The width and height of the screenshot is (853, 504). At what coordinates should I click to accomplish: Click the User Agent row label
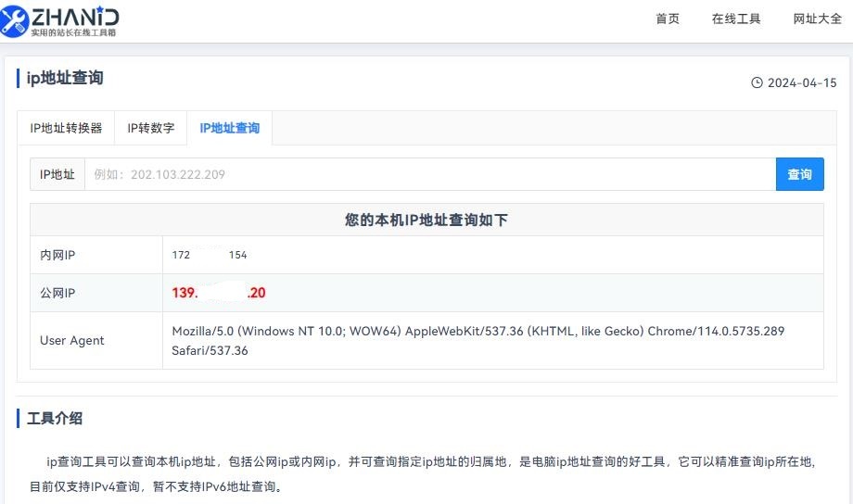pyautogui.click(x=71, y=340)
